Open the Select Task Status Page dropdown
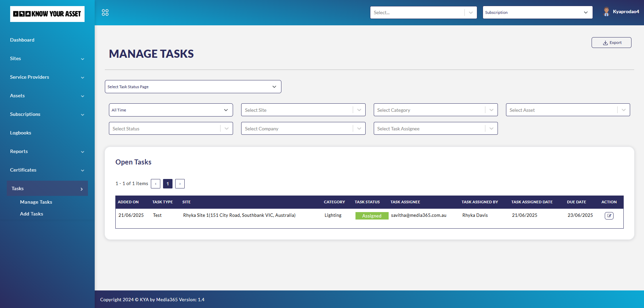The height and width of the screenshot is (308, 644). 193,87
